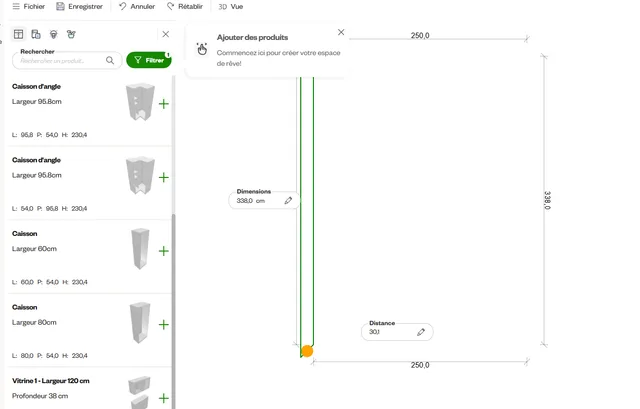Select the room layout panel icon
This screenshot has width=640, height=409.
click(18, 34)
